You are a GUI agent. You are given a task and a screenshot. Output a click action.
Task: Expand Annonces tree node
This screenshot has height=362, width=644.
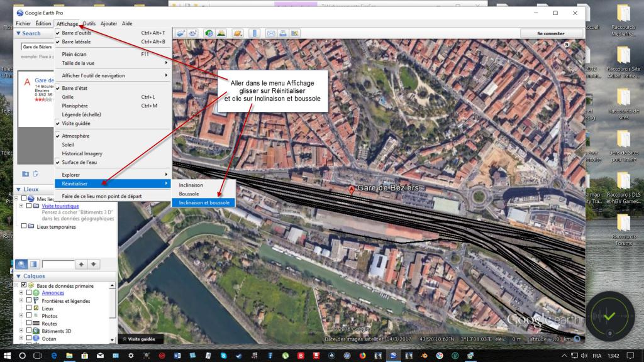pos(21,293)
